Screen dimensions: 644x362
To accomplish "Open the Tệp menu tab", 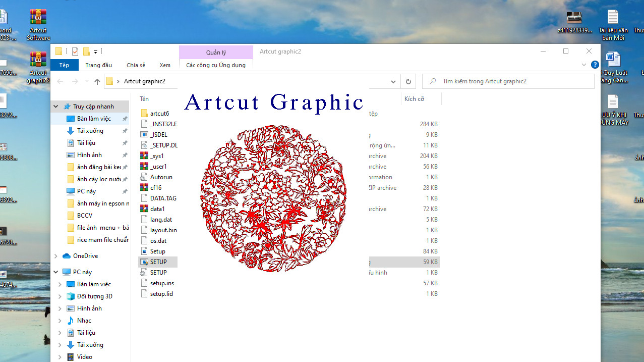I will click(x=65, y=65).
